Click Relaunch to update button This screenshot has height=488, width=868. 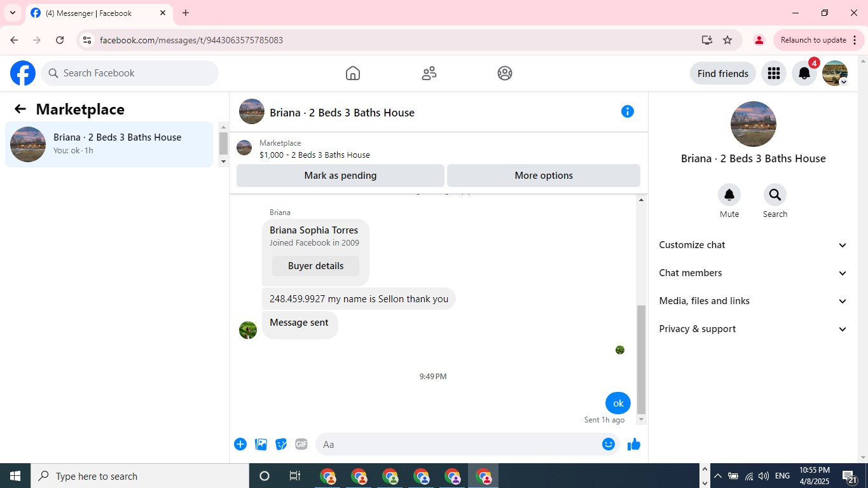tap(819, 40)
